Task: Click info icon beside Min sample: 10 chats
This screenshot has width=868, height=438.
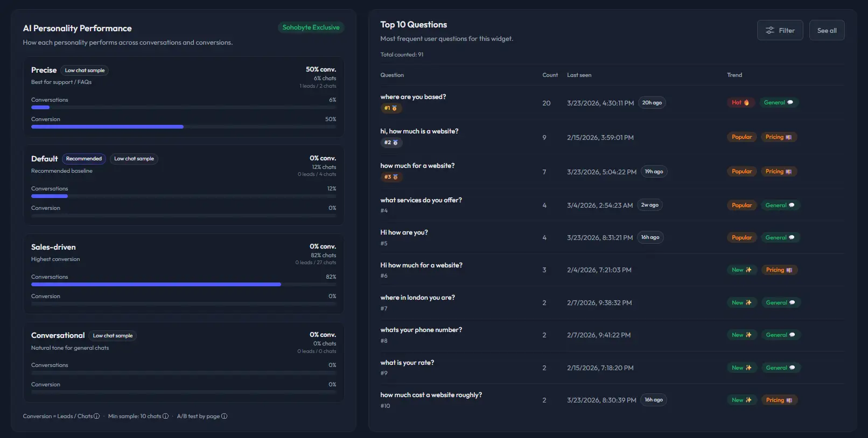Action: click(166, 416)
